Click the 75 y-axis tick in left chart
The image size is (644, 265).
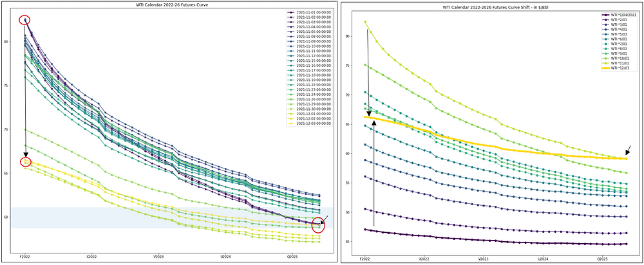click(x=6, y=86)
